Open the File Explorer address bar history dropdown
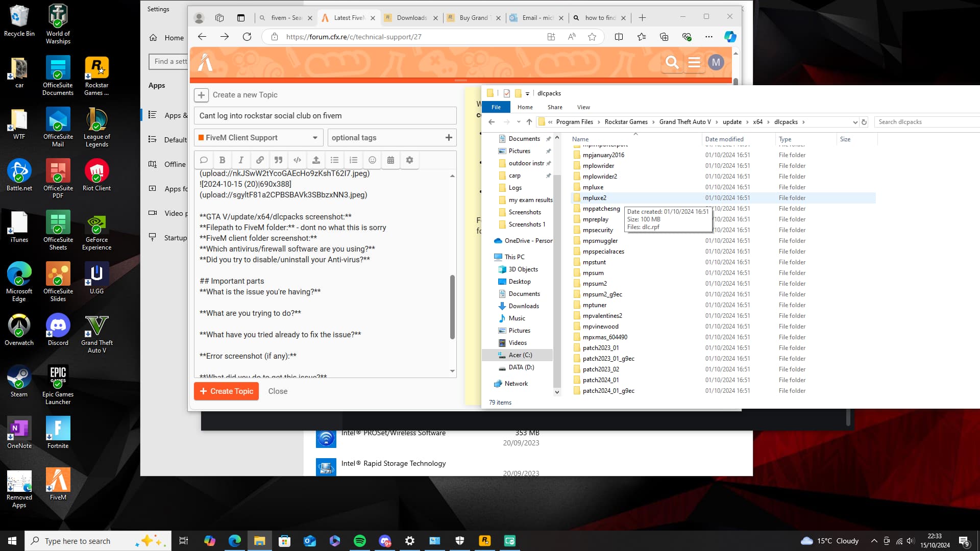Image resolution: width=980 pixels, height=551 pixels. coord(855,122)
